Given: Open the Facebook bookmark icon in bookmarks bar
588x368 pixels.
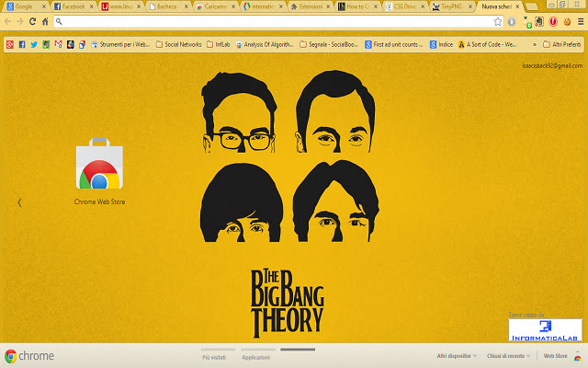Looking at the screenshot, I should (x=22, y=45).
